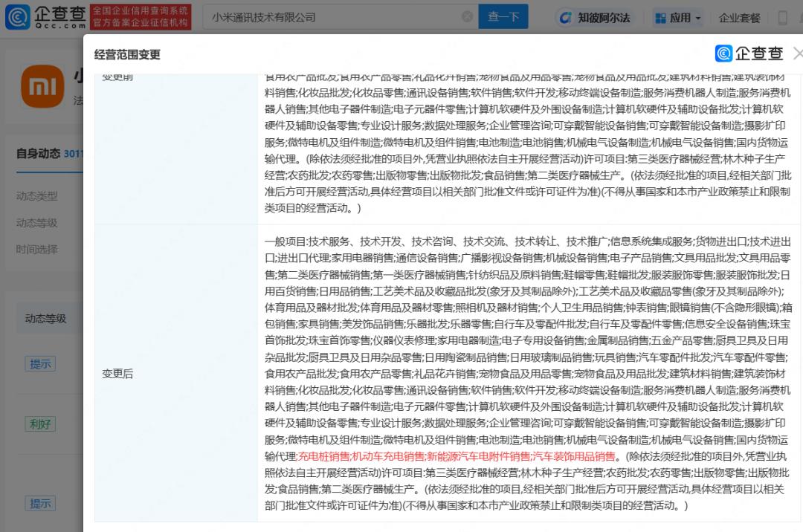The height and width of the screenshot is (532, 803).
Task: Click the mobile phone icon in header
Action: [x=782, y=18]
